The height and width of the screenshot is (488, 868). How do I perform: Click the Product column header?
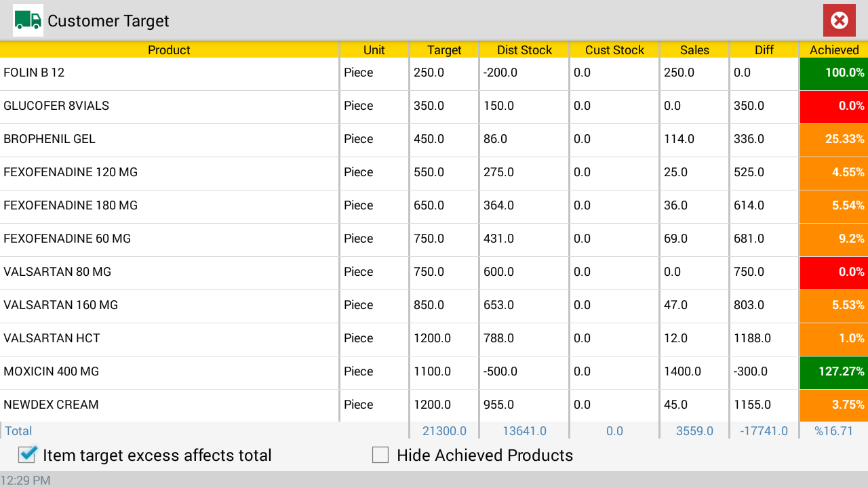coord(169,49)
